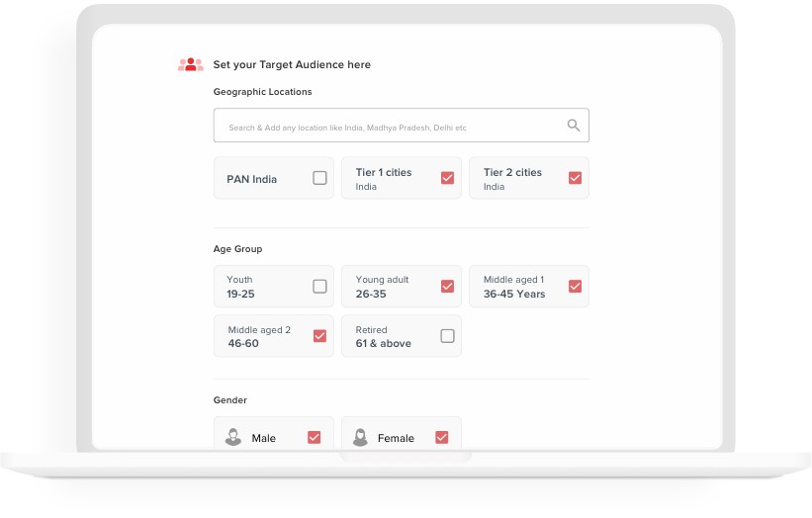The width and height of the screenshot is (812, 518).
Task: Focus the location search field
Action: pyautogui.click(x=402, y=126)
